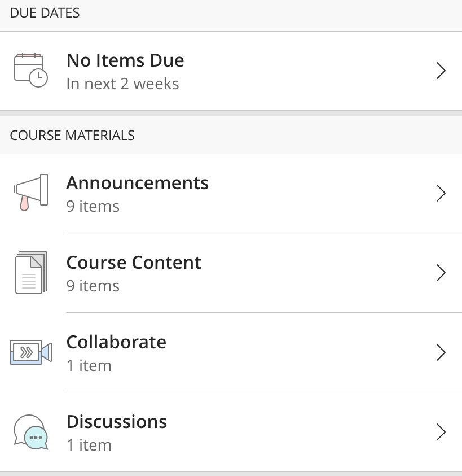462x476 pixels.
Task: Click the Collaborate video camera icon
Action: coord(31,352)
